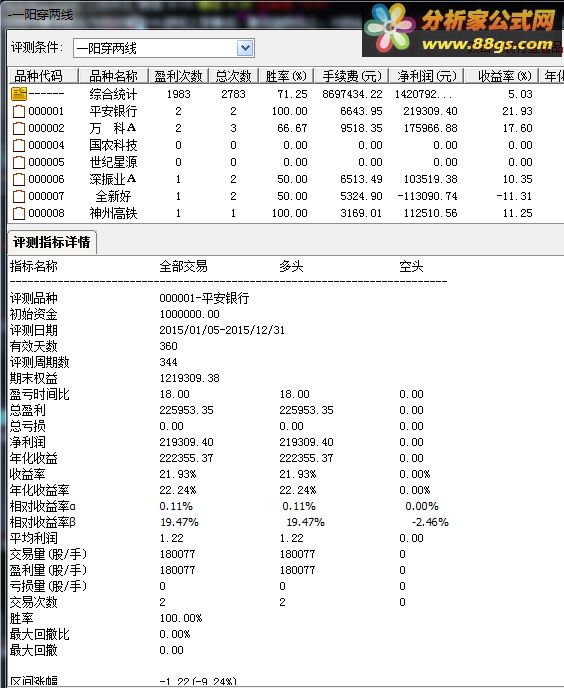Click stock code 000006
The image size is (564, 688).
point(46,179)
